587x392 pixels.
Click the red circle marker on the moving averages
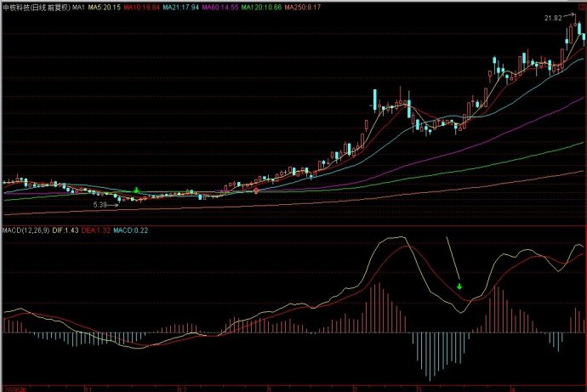[x=256, y=191]
